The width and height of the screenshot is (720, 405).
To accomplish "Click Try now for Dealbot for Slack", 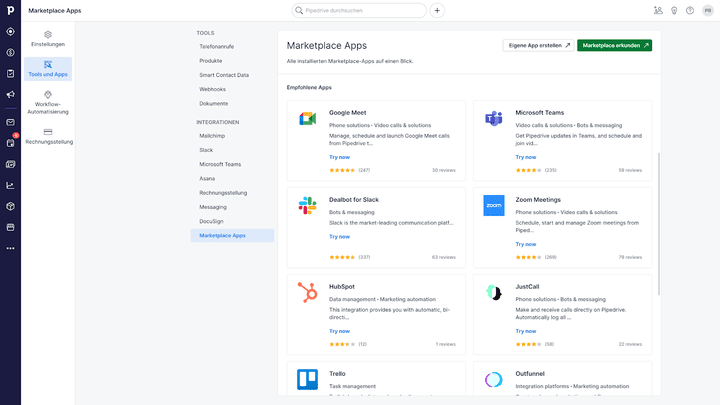I will (x=339, y=236).
